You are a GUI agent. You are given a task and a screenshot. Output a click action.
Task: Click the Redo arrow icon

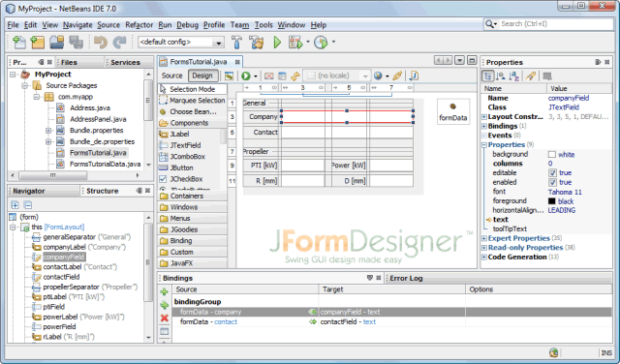[x=119, y=42]
